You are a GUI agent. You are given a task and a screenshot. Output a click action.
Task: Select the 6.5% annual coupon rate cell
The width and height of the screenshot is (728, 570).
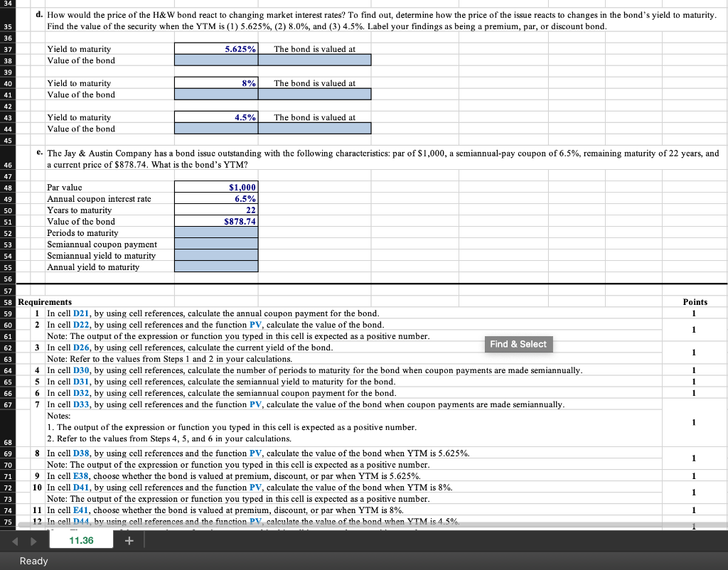coord(216,199)
